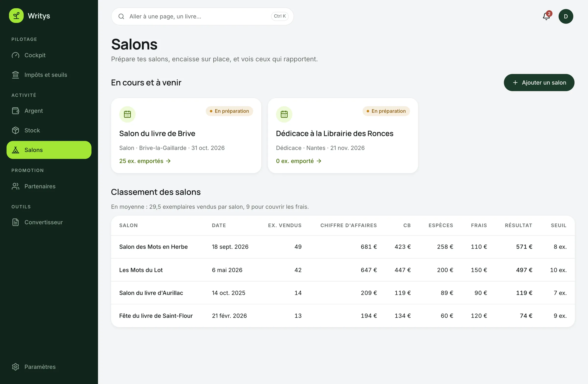Image resolution: width=588 pixels, height=384 pixels.
Task: Click the Convertisseur document icon
Action: 16,222
